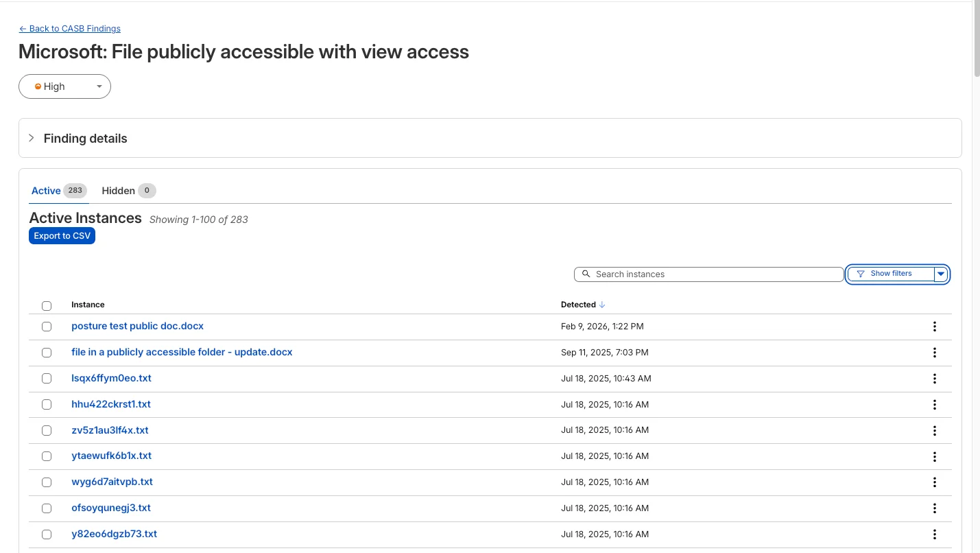This screenshot has height=553, width=980.
Task: Open the High severity dropdown
Action: point(64,86)
